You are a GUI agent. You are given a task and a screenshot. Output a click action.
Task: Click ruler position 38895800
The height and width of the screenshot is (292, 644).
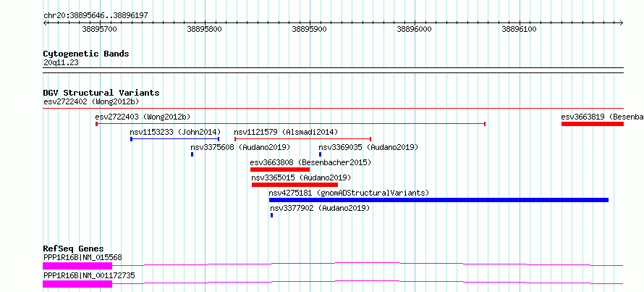tap(205, 29)
